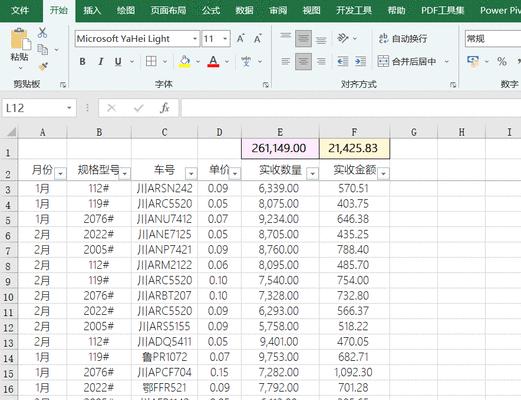Open the 规格型号 filter dropdown

125,174
